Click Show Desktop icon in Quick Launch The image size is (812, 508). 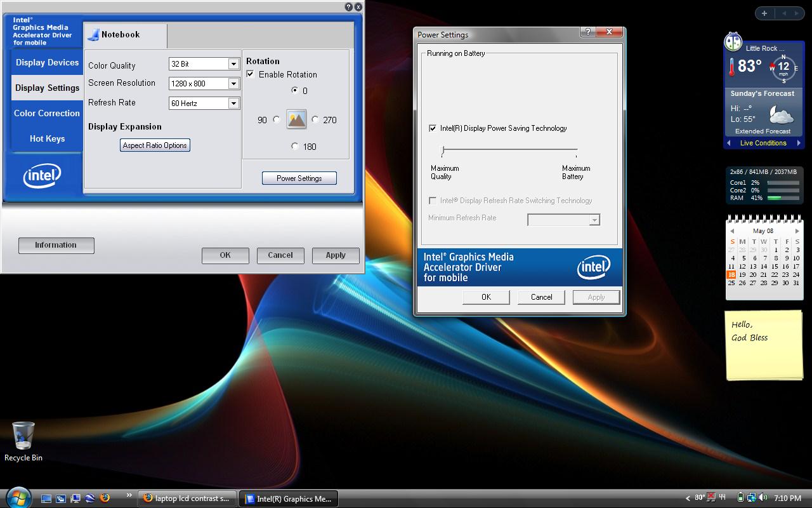tap(46, 498)
